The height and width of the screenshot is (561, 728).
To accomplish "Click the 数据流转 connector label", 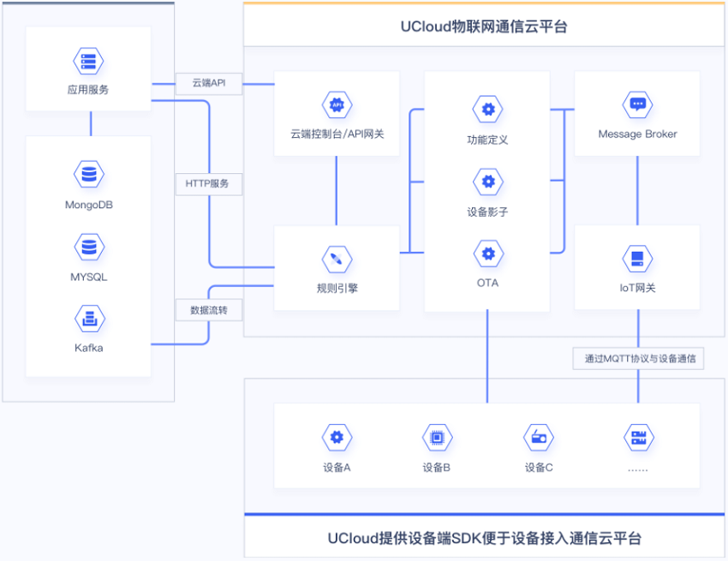I will coord(209,310).
